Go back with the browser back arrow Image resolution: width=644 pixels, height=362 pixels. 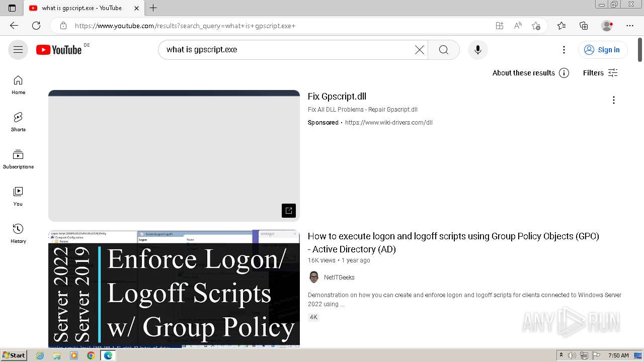(14, 26)
